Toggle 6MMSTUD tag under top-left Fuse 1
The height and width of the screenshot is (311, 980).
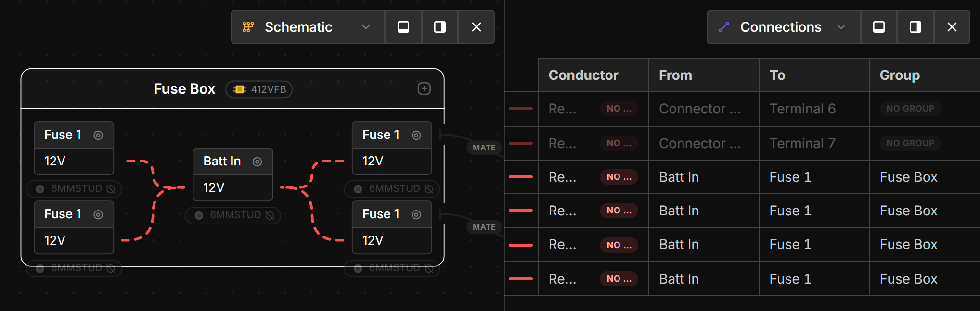click(74, 188)
